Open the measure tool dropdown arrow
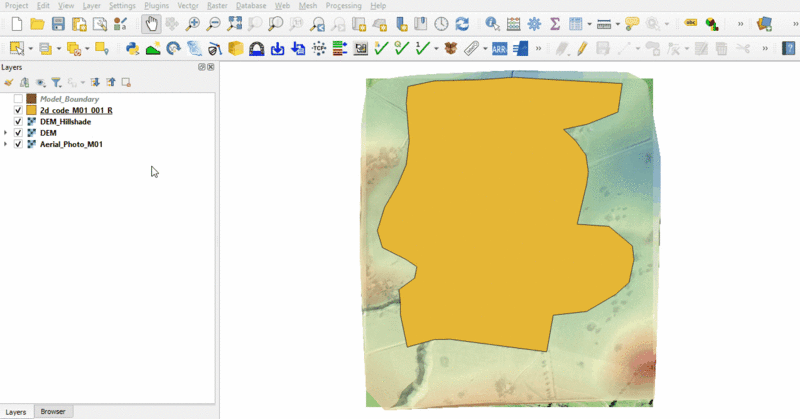The width and height of the screenshot is (800, 419). point(618,23)
